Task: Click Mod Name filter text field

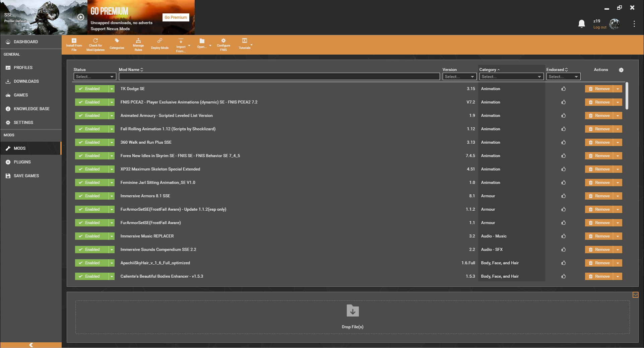Action: (279, 77)
